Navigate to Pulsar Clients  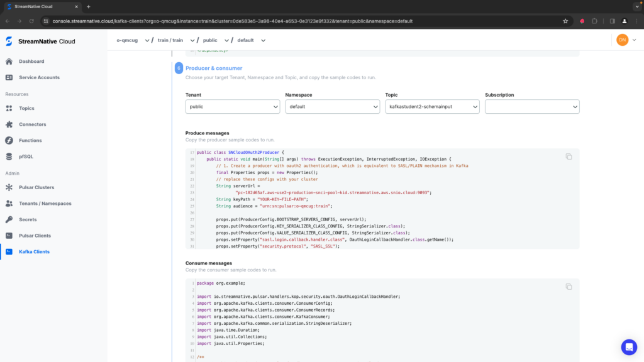(35, 236)
